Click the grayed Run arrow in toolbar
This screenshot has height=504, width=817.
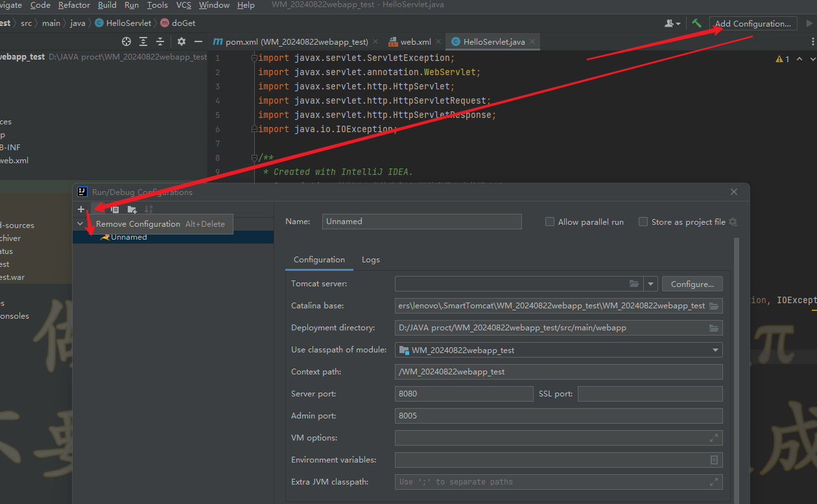809,23
